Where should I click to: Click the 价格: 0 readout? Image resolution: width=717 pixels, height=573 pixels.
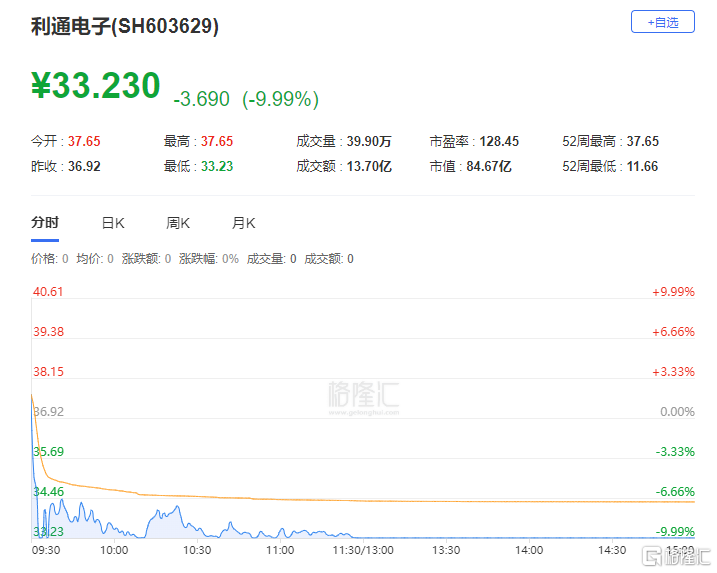[49, 259]
